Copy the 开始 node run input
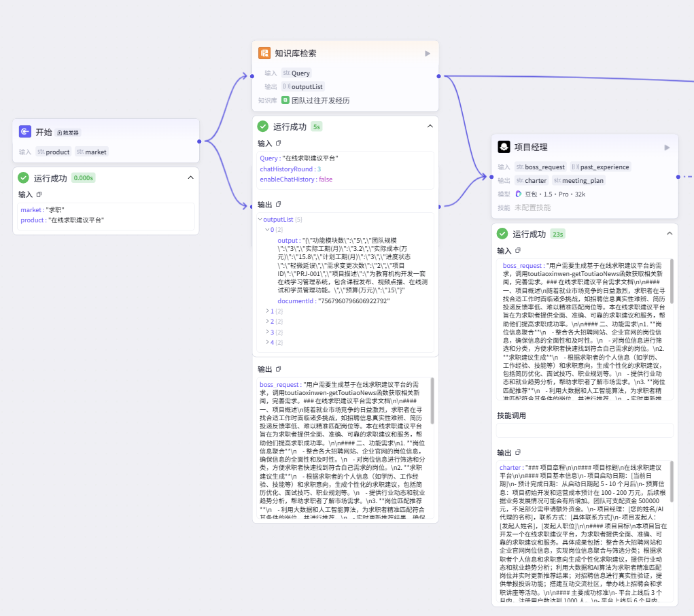 tap(39, 194)
